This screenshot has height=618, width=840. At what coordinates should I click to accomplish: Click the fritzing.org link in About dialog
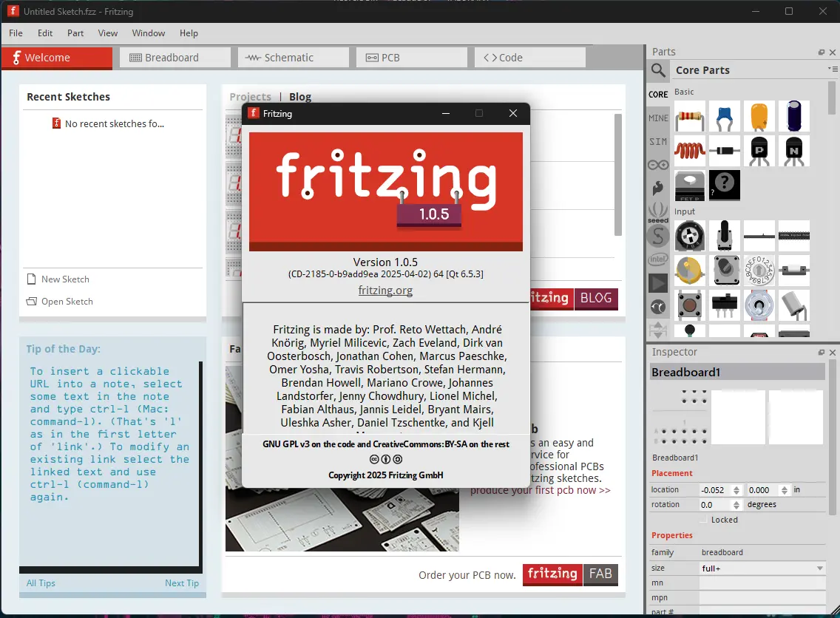pyautogui.click(x=385, y=291)
